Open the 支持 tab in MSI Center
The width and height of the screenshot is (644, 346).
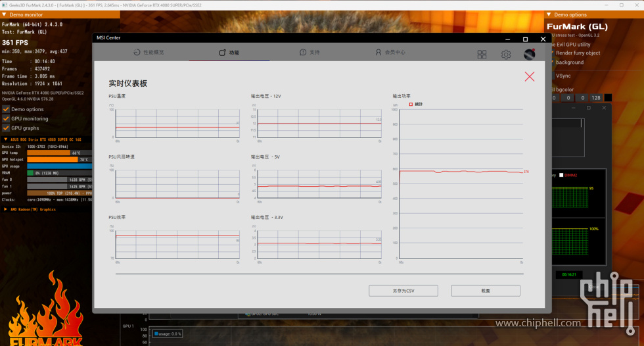310,52
